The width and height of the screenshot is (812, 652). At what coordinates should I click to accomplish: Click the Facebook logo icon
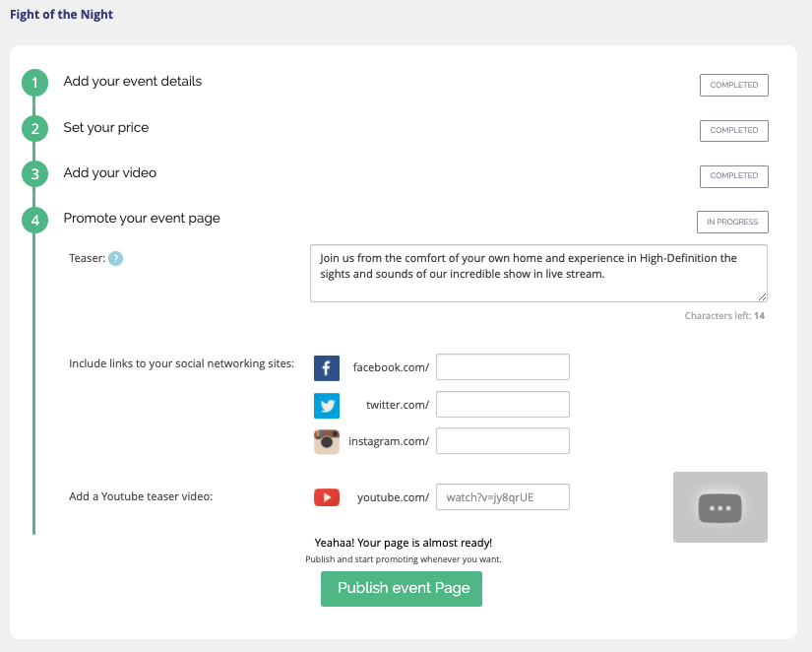327,368
